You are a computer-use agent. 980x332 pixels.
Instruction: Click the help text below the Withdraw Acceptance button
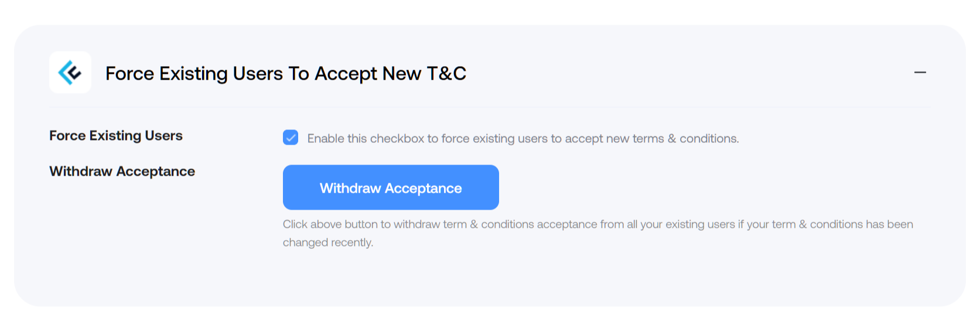[x=597, y=233]
